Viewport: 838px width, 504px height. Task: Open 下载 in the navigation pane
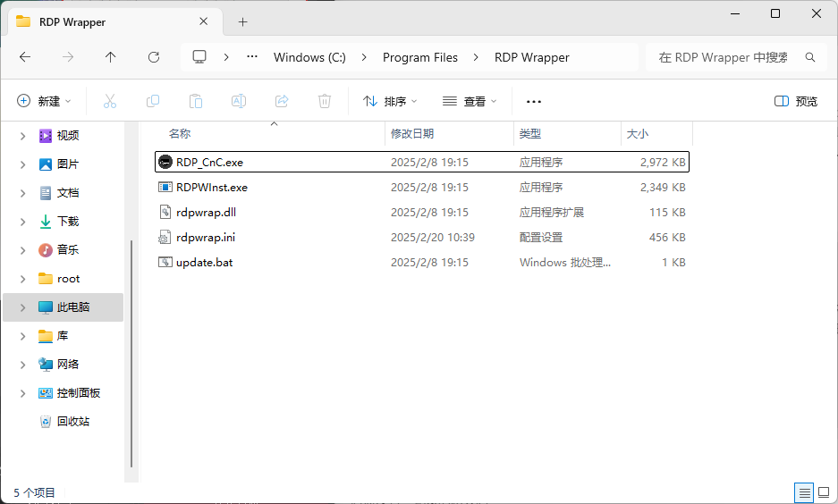click(x=68, y=222)
